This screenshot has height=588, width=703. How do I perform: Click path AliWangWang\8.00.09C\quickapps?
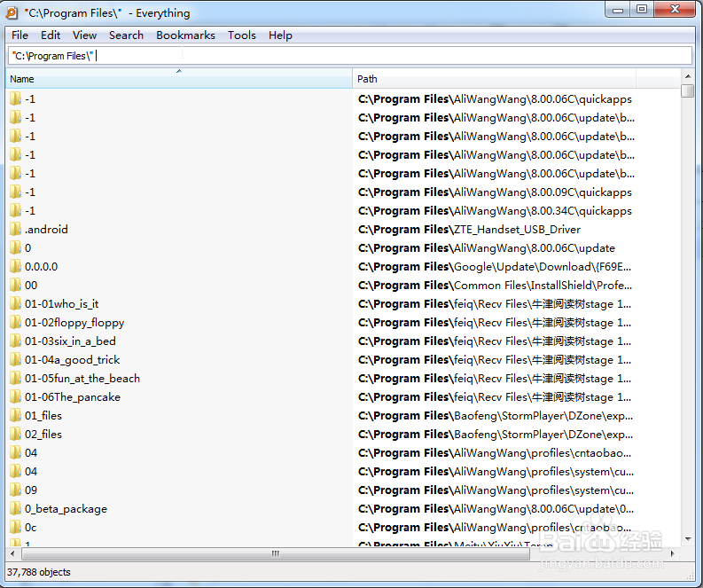(x=495, y=192)
